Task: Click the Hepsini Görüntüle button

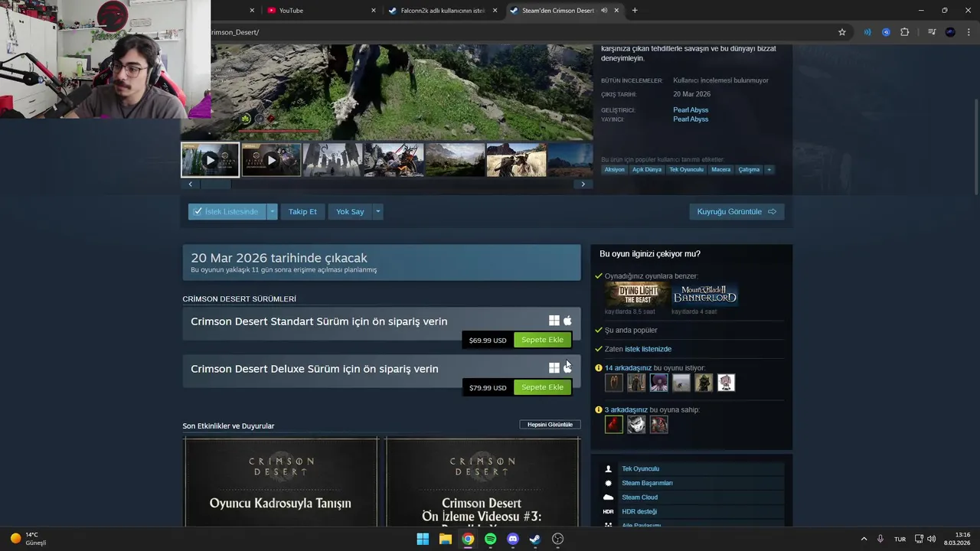Action: [550, 425]
